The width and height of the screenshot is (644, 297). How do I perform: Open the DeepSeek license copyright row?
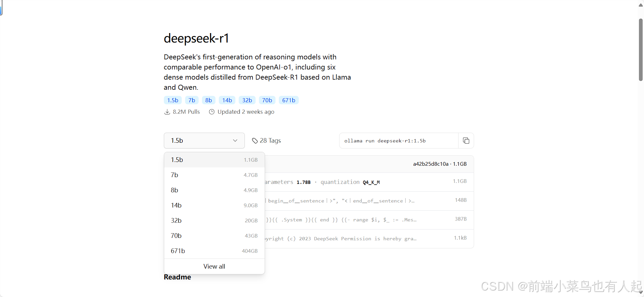click(369, 239)
